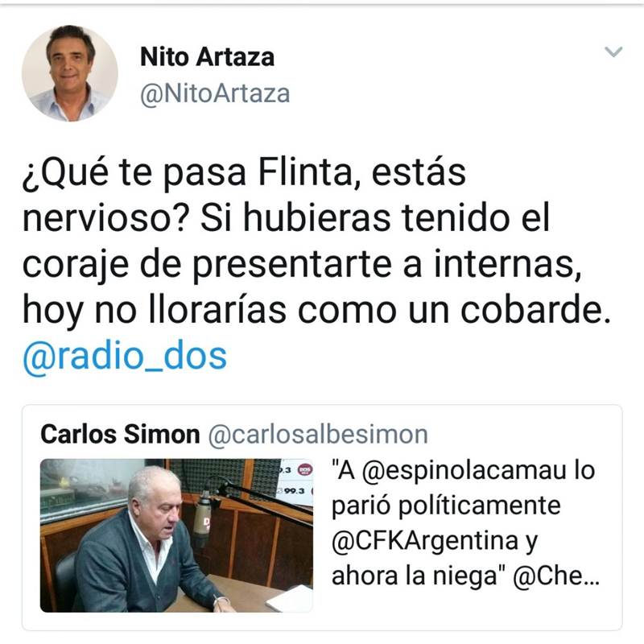Open Nito Artaza's round profile photo

click(x=70, y=73)
